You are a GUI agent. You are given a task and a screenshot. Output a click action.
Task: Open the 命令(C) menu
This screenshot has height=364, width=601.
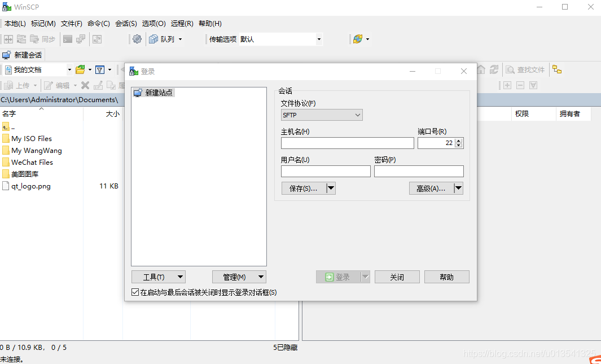(x=99, y=24)
